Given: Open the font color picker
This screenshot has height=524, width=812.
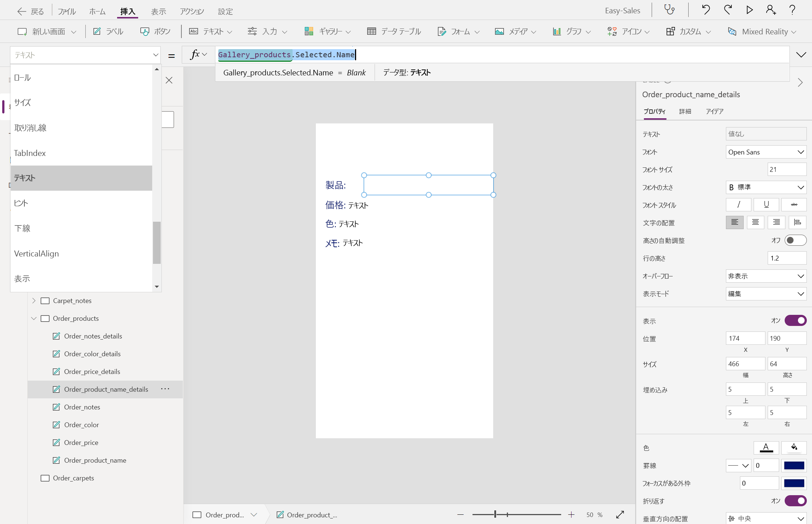Looking at the screenshot, I should pyautogui.click(x=766, y=448).
